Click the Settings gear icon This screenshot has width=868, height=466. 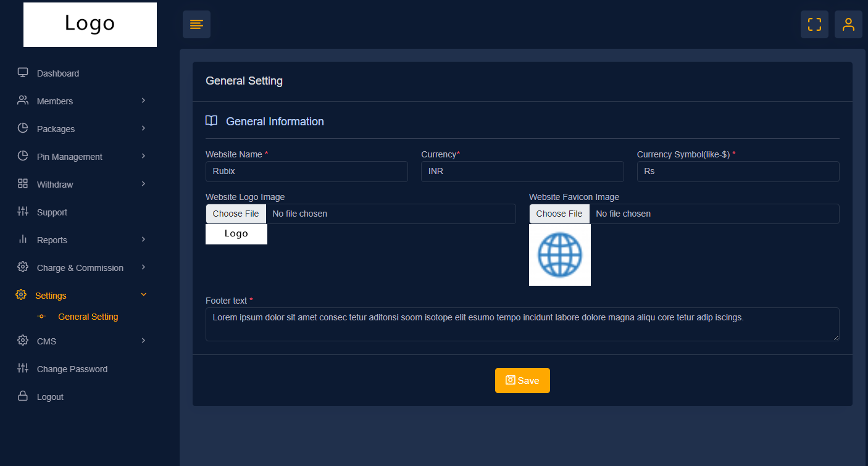click(21, 294)
